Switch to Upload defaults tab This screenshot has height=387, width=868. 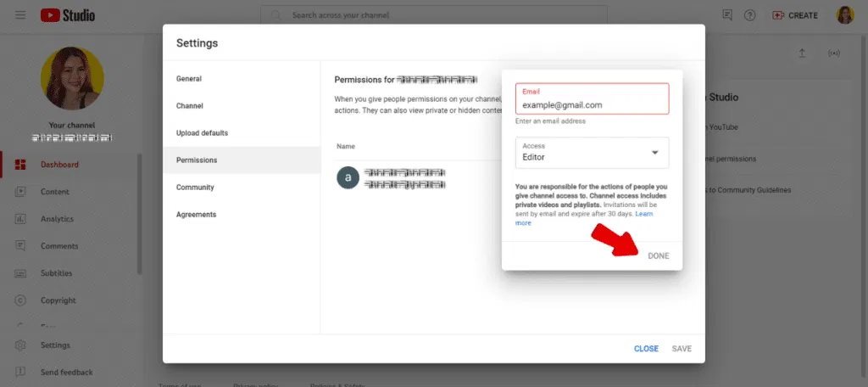202,133
